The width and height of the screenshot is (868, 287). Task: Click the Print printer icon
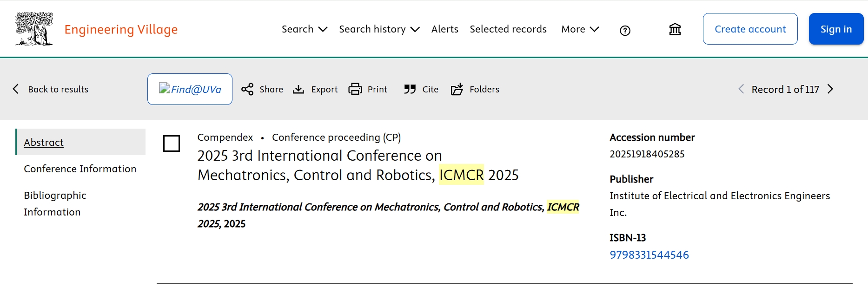coord(355,89)
